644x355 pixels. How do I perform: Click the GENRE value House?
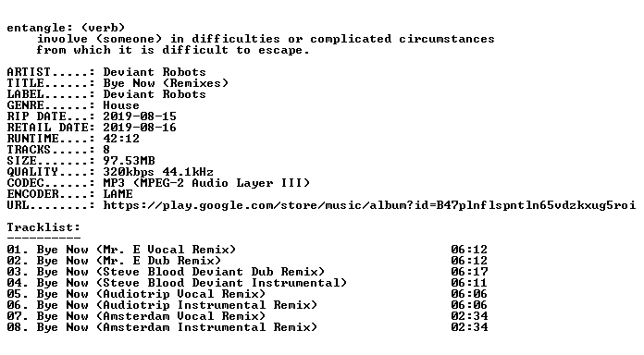[121, 105]
